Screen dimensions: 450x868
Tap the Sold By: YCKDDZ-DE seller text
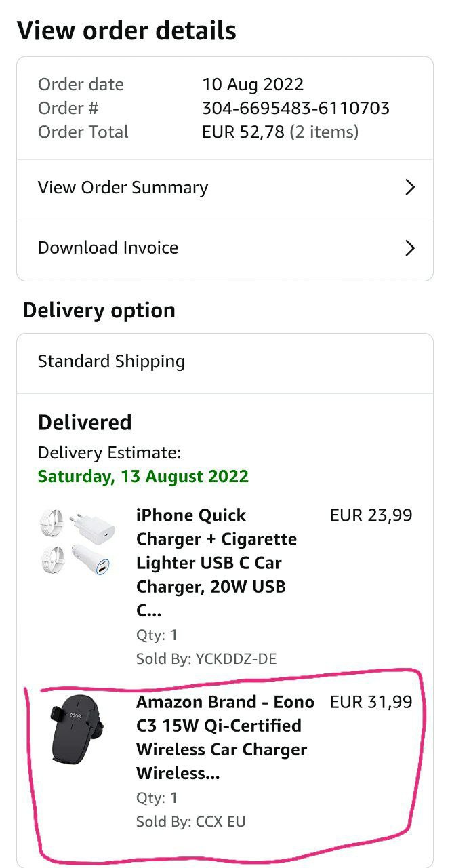[206, 659]
